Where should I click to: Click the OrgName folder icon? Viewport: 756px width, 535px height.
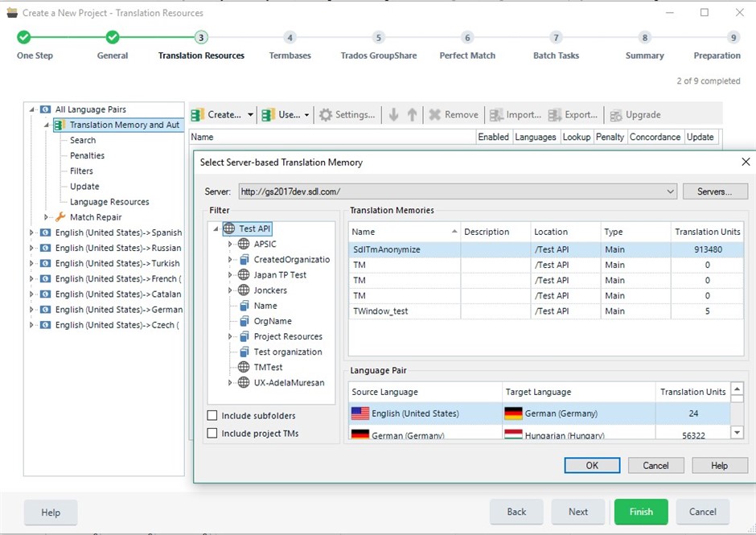[244, 321]
